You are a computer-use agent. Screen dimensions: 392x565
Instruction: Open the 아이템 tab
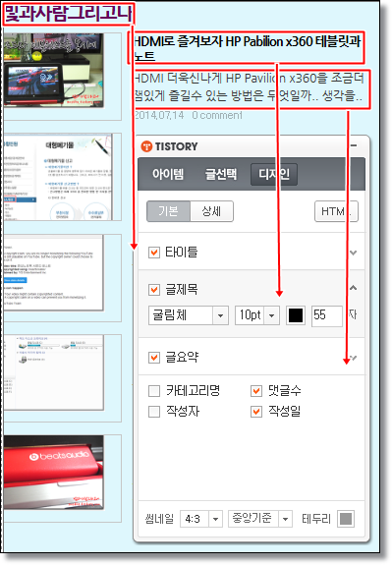tap(168, 174)
